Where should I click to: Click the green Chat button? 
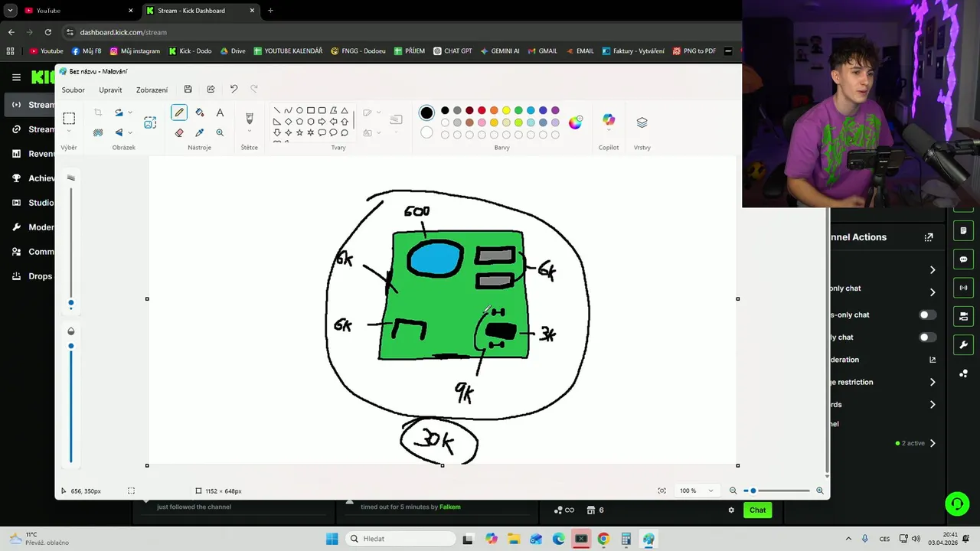(757, 510)
